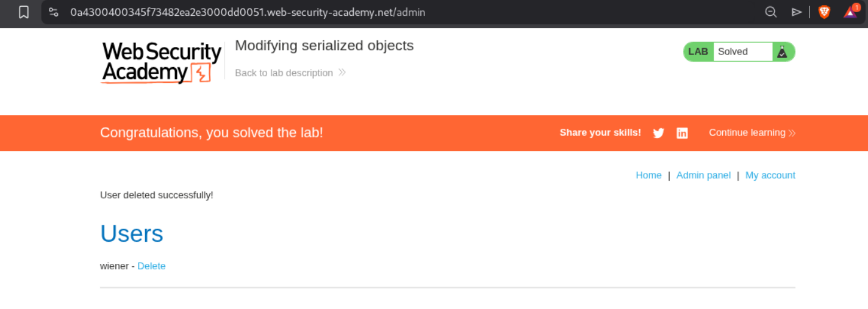Open the Admin panel menu item
Viewport: 868px width, 309px height.
[x=703, y=175]
